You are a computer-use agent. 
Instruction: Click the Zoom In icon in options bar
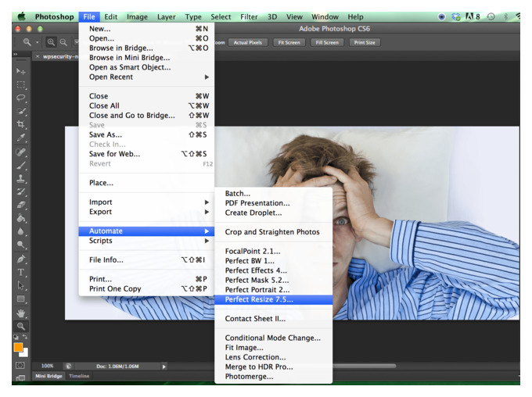point(51,42)
